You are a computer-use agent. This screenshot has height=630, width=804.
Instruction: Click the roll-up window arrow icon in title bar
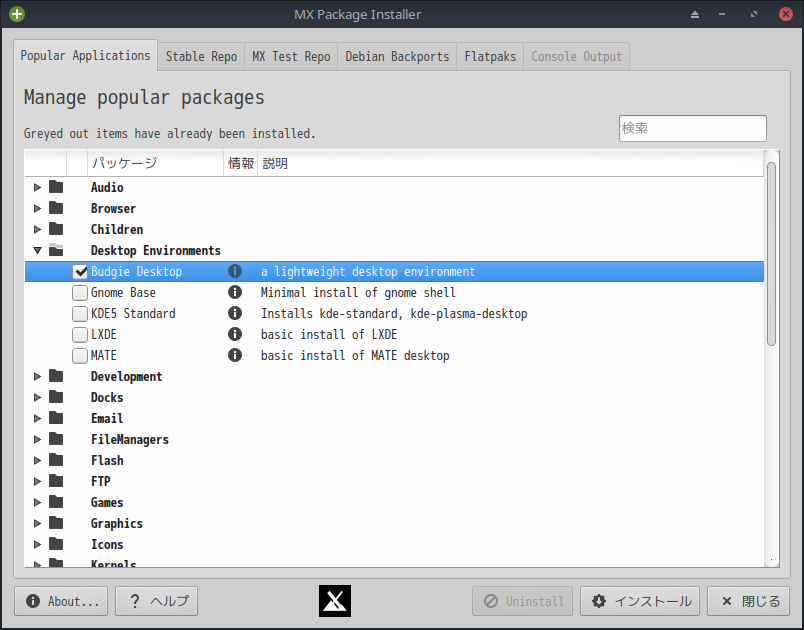click(695, 14)
